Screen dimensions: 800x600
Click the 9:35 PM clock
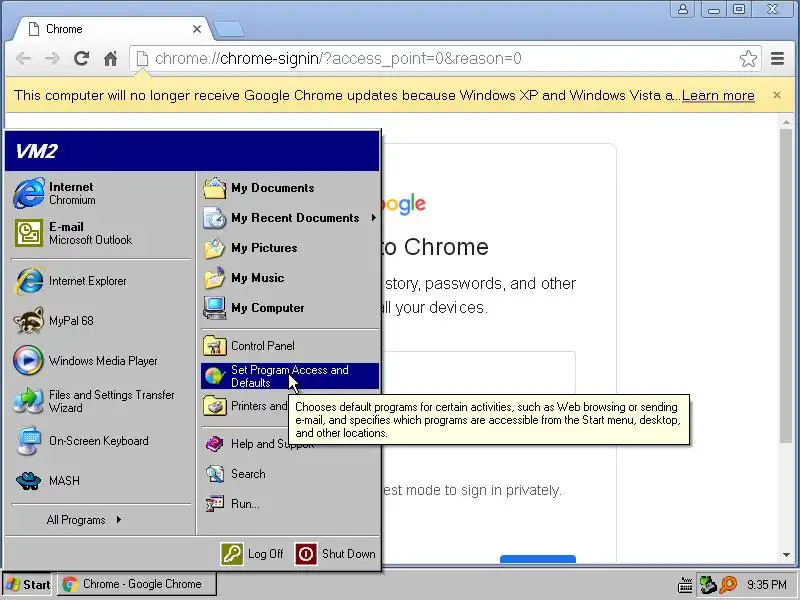point(767,585)
